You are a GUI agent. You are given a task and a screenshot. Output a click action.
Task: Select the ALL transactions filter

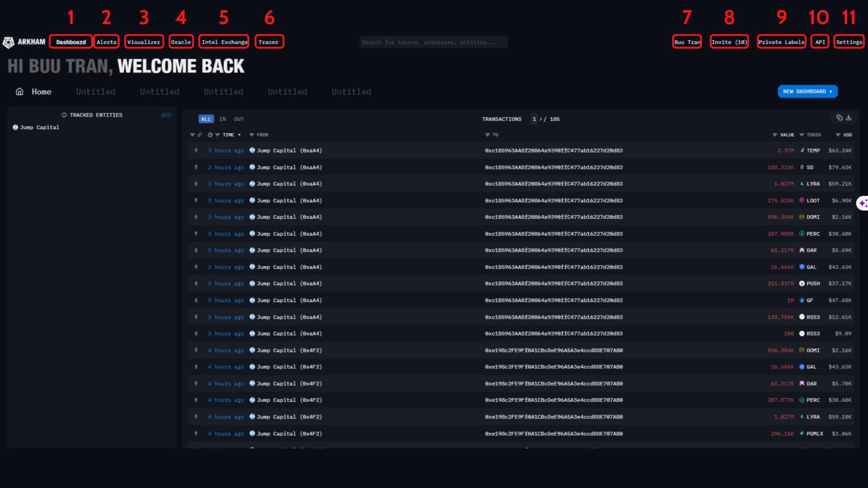click(x=206, y=119)
